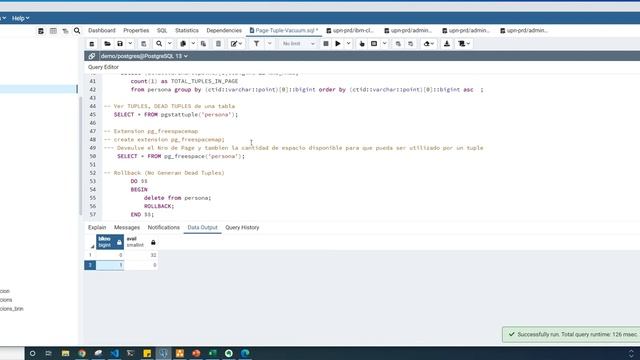
Task: Click the connection status link icon
Action: 92,56
